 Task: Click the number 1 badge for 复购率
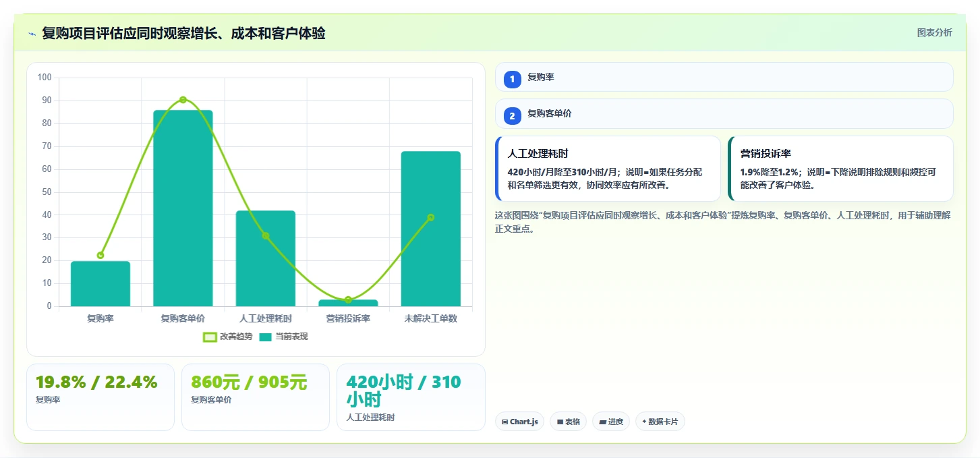(x=512, y=79)
